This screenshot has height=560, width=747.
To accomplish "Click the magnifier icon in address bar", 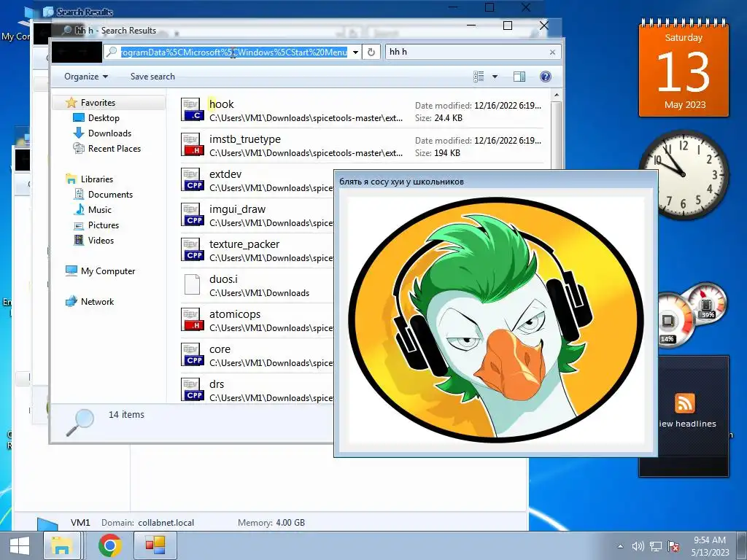I will point(112,52).
